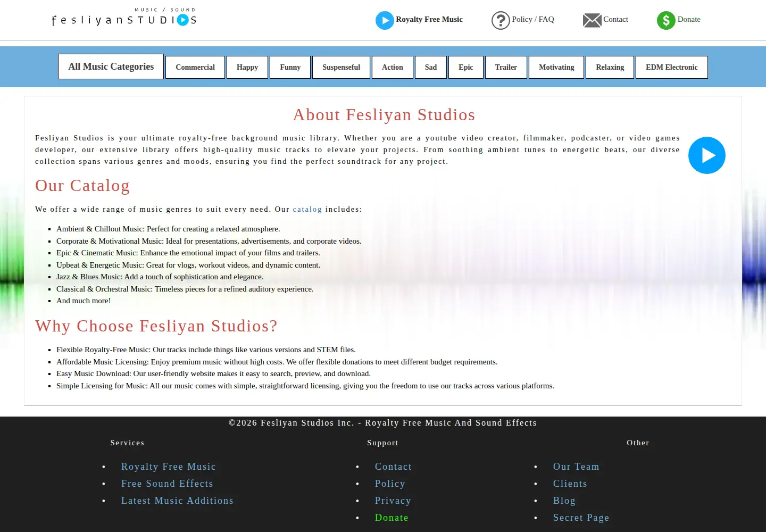
Task: View the Clients footer link
Action: coord(570,484)
